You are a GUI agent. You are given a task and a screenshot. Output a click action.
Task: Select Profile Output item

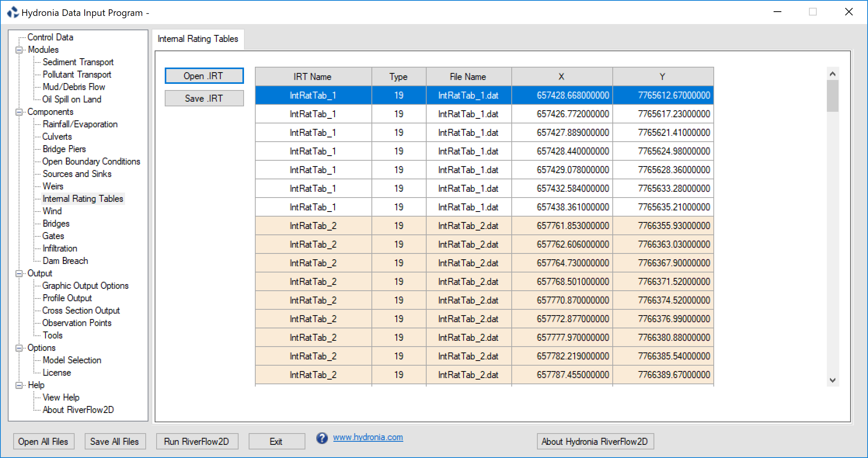pos(67,298)
